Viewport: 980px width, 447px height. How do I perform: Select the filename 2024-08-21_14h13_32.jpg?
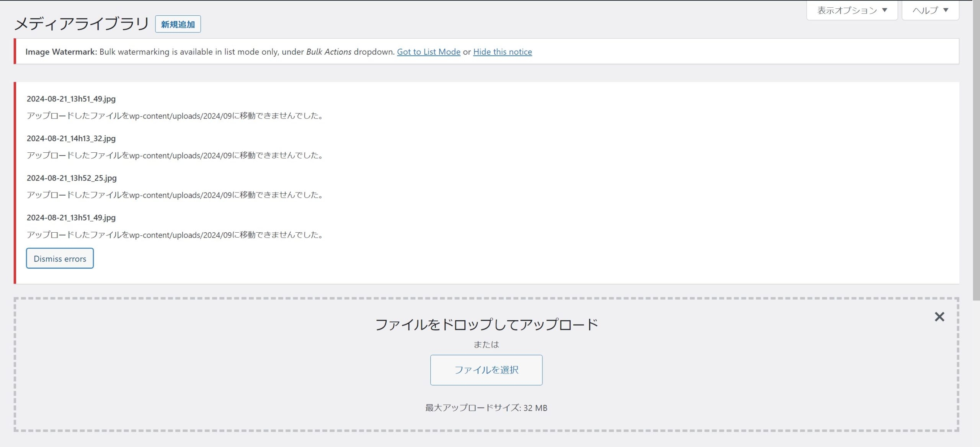point(71,139)
